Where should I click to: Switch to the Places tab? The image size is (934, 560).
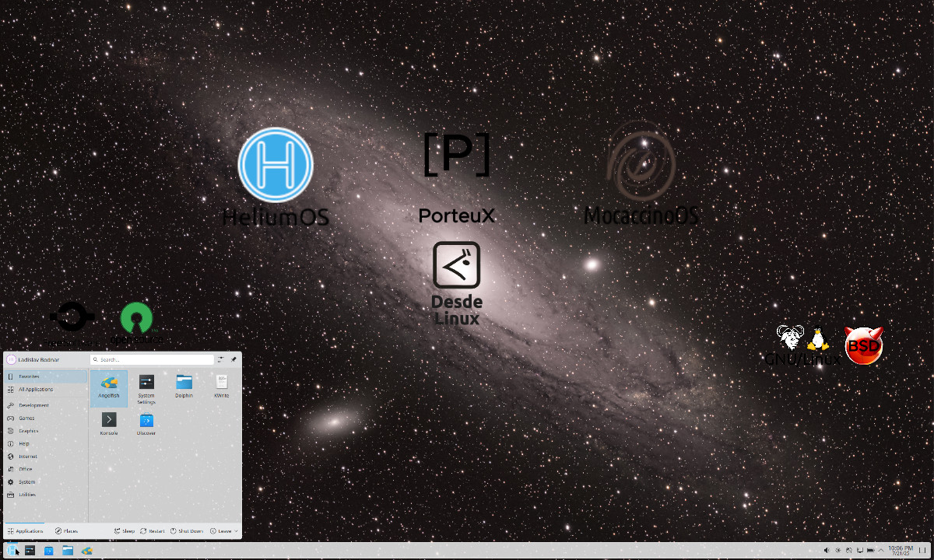66,531
